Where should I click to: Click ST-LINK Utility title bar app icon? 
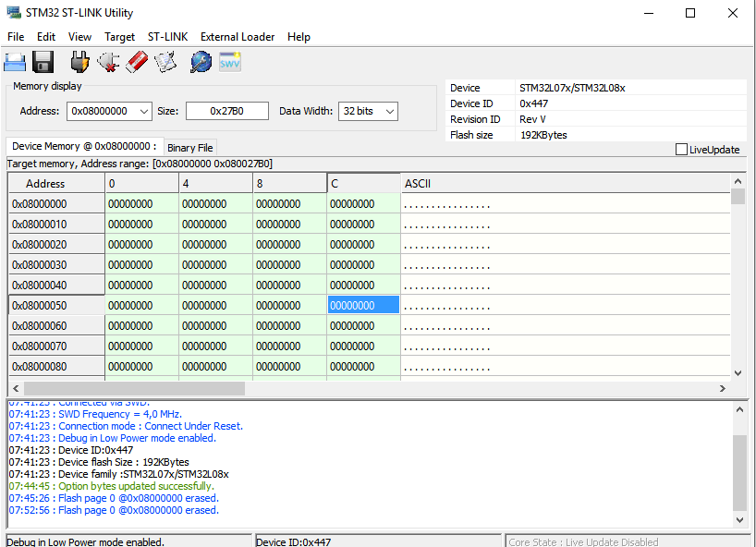(14, 13)
